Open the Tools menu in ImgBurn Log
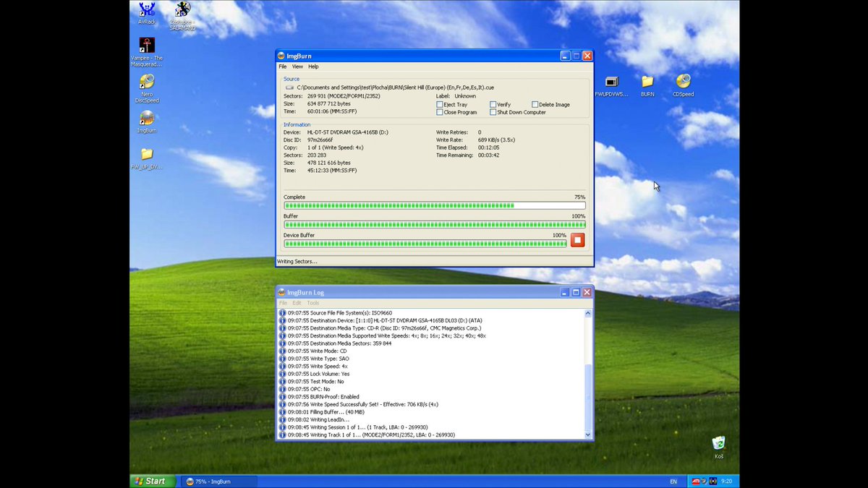 (x=313, y=303)
